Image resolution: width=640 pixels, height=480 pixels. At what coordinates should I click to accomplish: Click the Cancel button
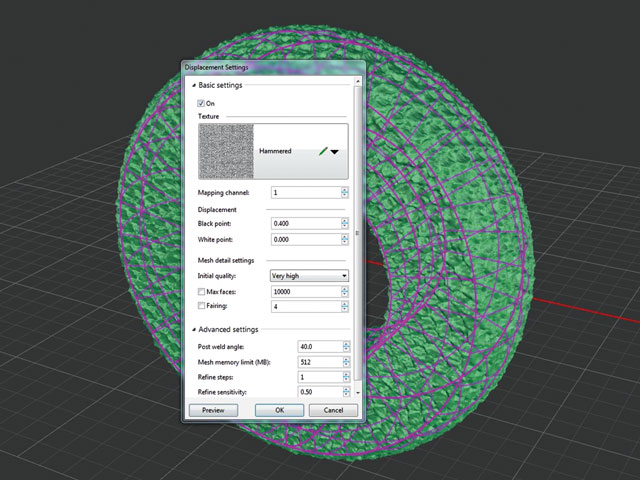333,410
